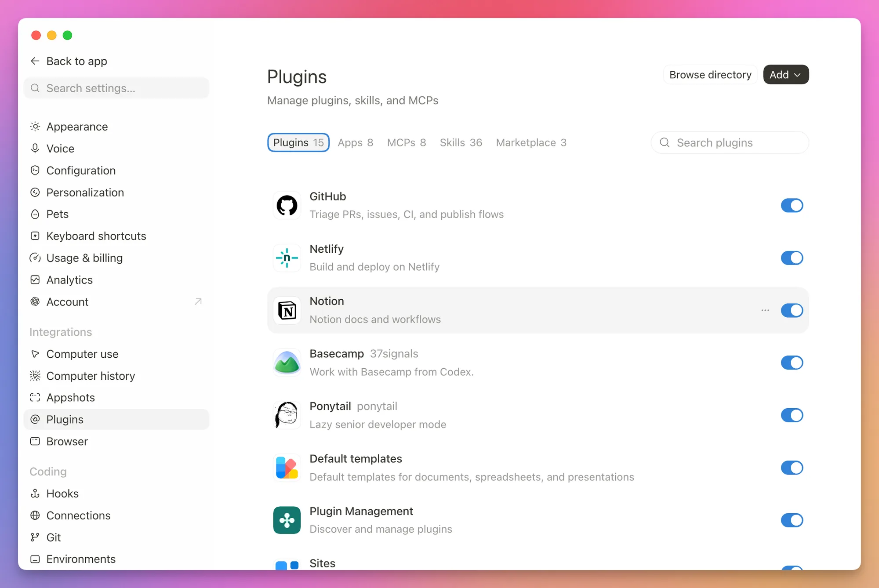The image size is (879, 588).
Task: Open Usage & billing settings
Action: pyautogui.click(x=116, y=258)
